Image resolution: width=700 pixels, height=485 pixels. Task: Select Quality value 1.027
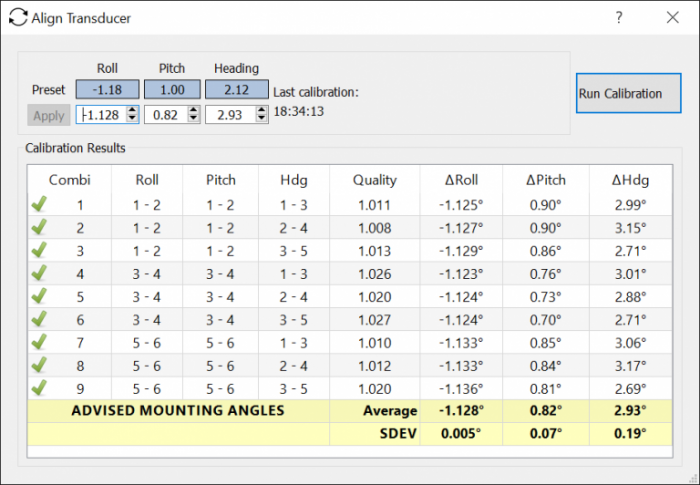click(375, 320)
